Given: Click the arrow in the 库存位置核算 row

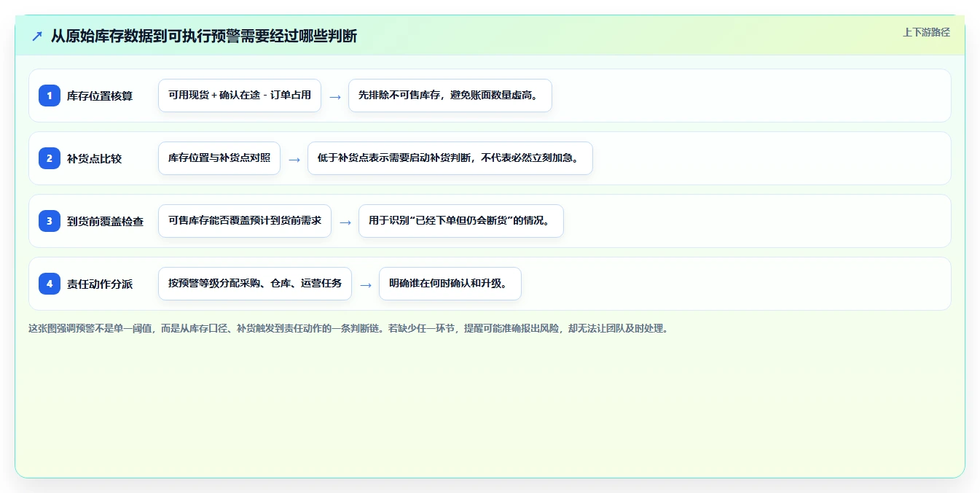Looking at the screenshot, I should click(x=335, y=96).
